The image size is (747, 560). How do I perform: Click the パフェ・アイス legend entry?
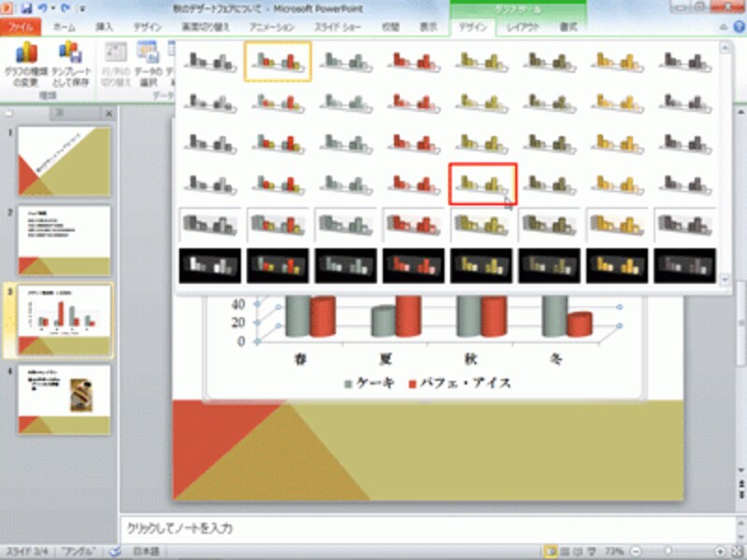[x=459, y=383]
